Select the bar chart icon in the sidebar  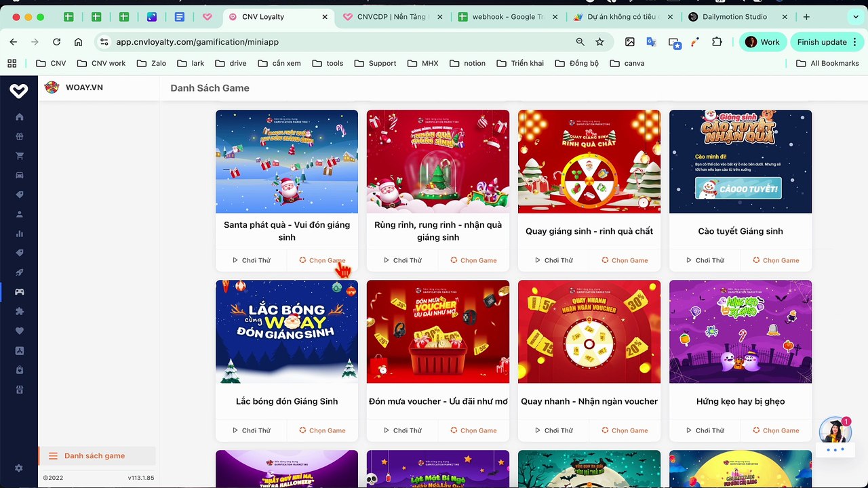pos(19,234)
